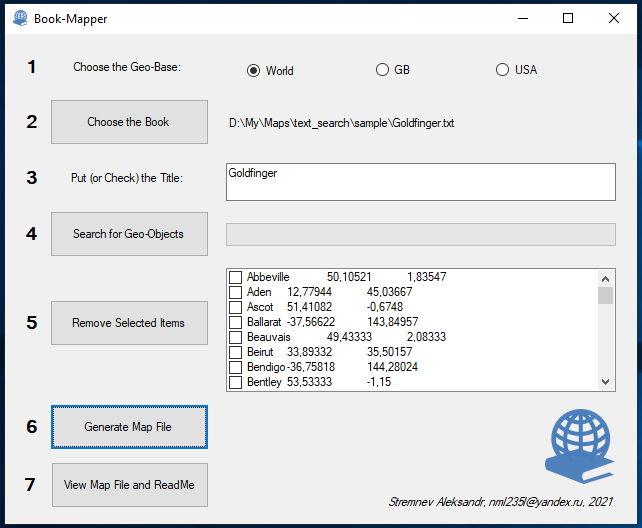642x528 pixels.
Task: Click the search progress bar
Action: pyautogui.click(x=421, y=235)
